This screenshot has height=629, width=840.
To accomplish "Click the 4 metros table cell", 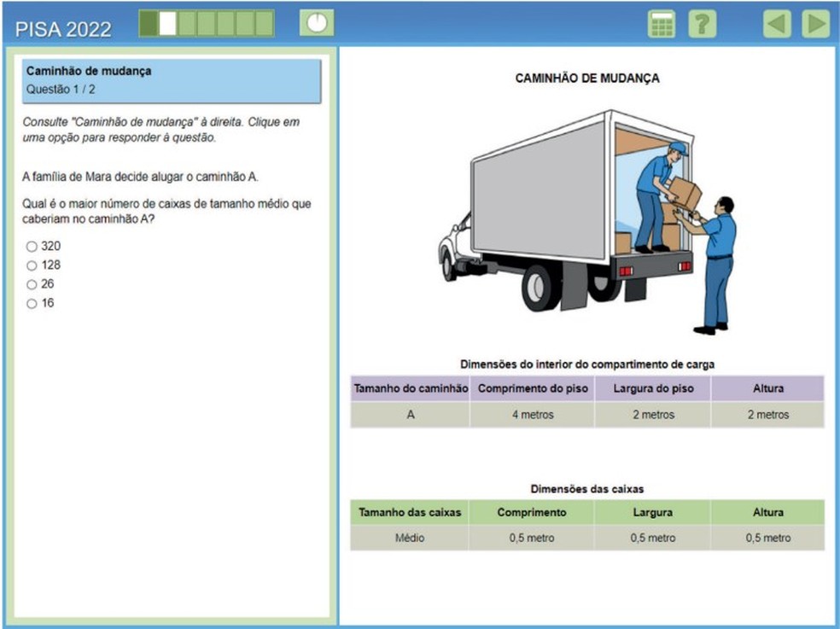I will point(532,415).
